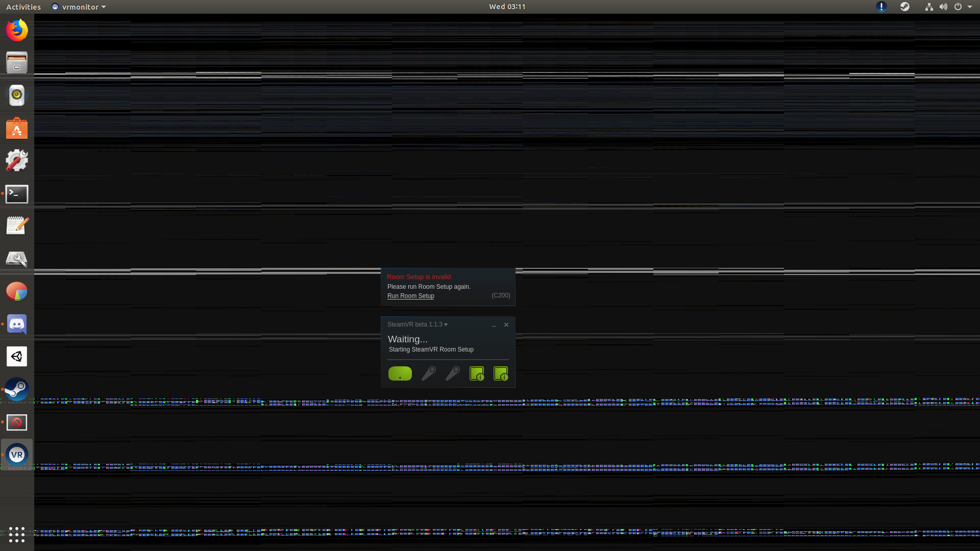Open the pie chart disk usage icon
The height and width of the screenshot is (551, 980).
17,291
